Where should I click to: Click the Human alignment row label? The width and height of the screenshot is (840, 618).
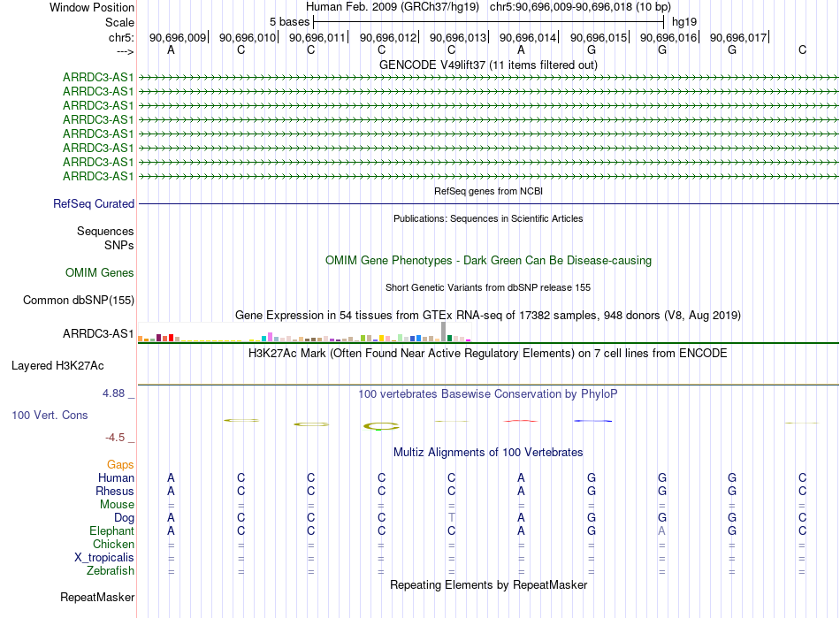(116, 478)
